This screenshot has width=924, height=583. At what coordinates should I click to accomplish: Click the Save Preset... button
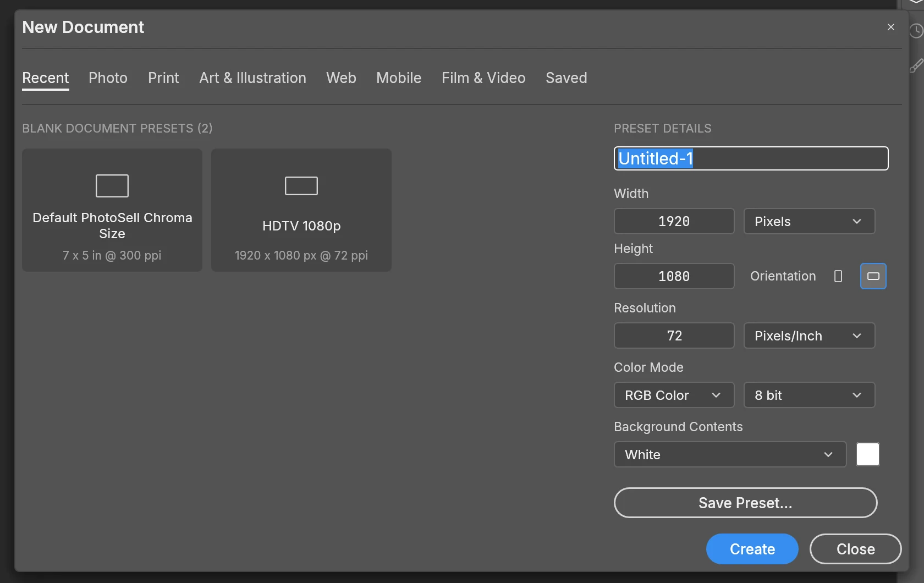(x=746, y=503)
